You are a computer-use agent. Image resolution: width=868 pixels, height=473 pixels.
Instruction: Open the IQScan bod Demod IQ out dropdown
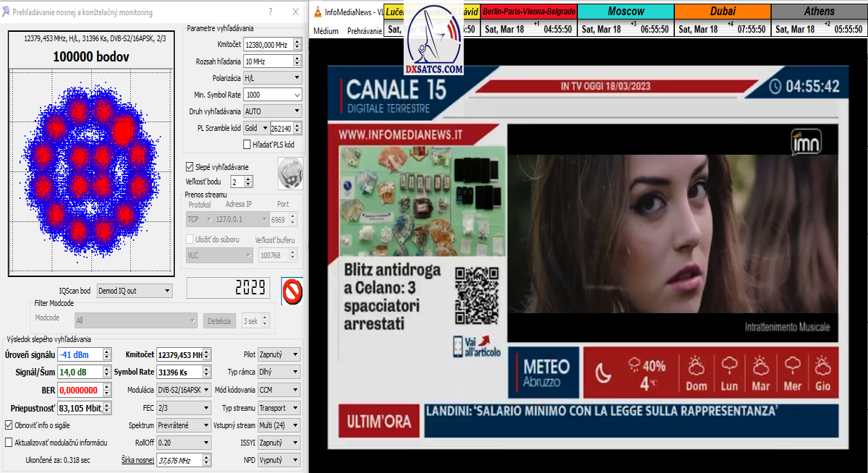click(x=135, y=291)
